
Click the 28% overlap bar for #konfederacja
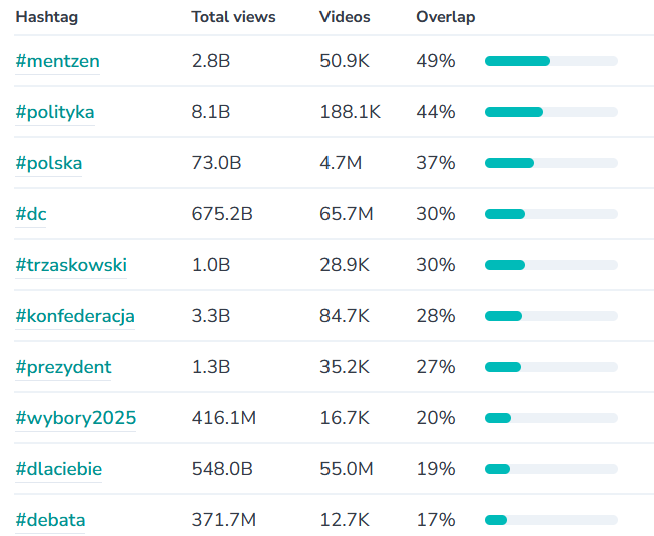[x=551, y=316]
